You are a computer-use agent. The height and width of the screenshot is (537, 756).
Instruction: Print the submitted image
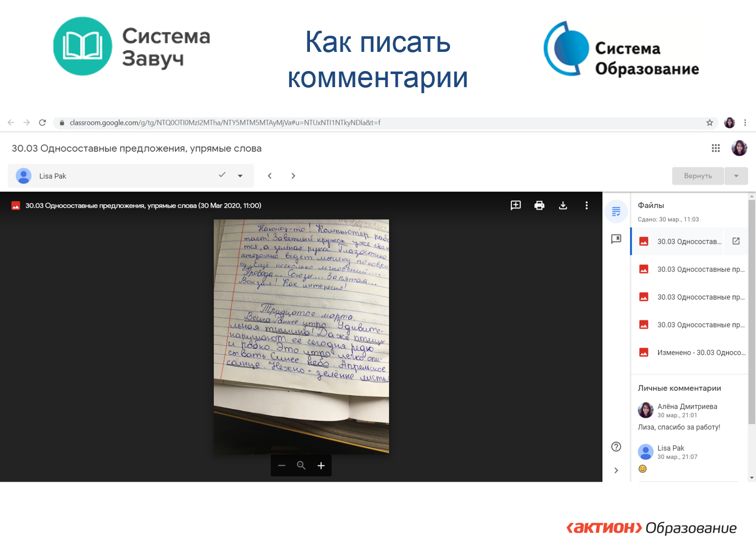pyautogui.click(x=539, y=205)
